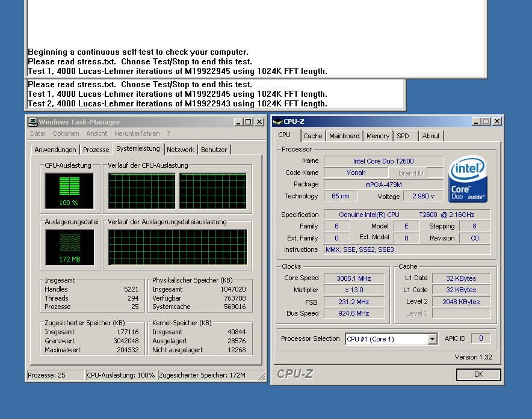Click the Intel Core Duo logo

[x=468, y=179]
